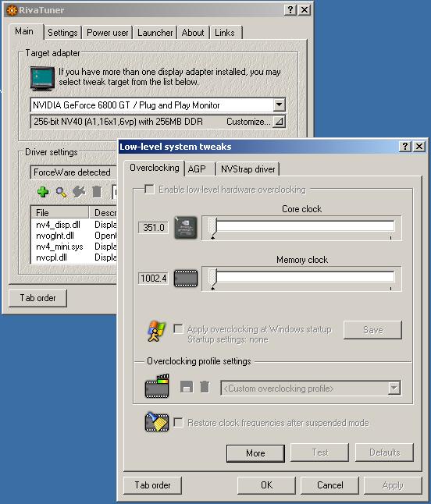The height and width of the screenshot is (504, 431).
Task: Open the Custom overclocking profile dropdown
Action: (x=394, y=389)
